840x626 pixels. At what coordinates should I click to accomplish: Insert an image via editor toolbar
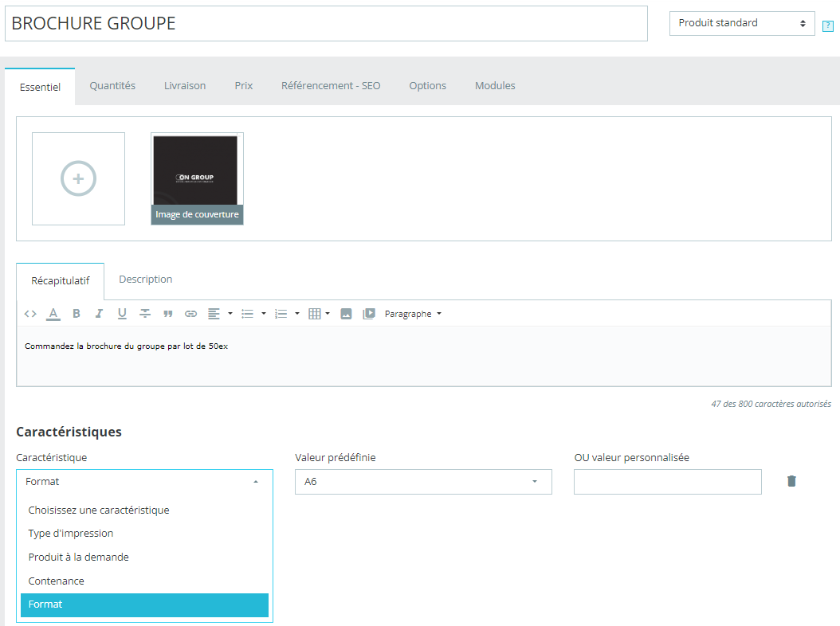pyautogui.click(x=346, y=314)
